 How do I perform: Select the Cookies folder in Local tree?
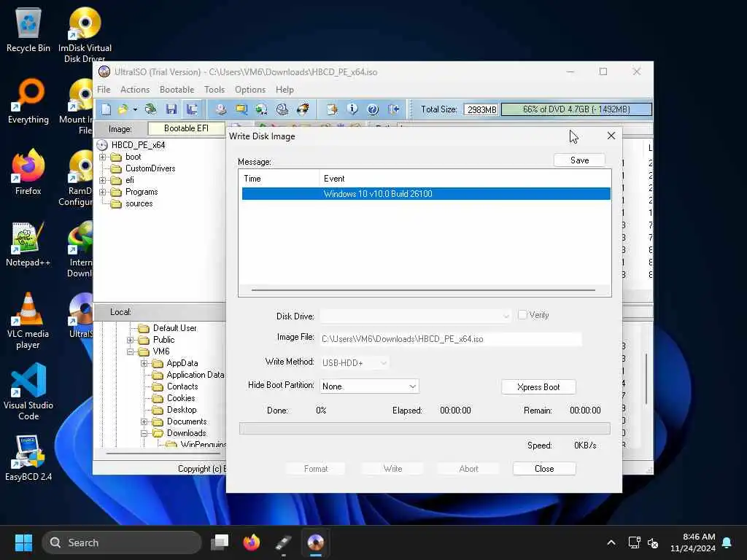click(x=181, y=398)
